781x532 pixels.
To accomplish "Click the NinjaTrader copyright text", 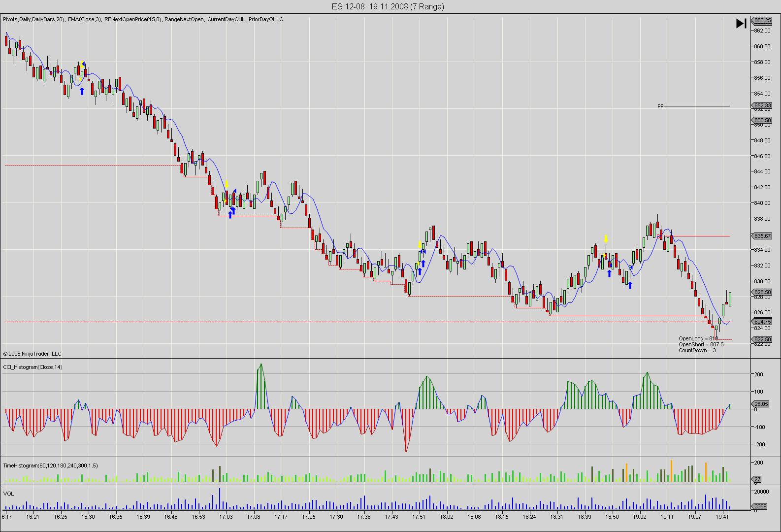I will [x=33, y=354].
